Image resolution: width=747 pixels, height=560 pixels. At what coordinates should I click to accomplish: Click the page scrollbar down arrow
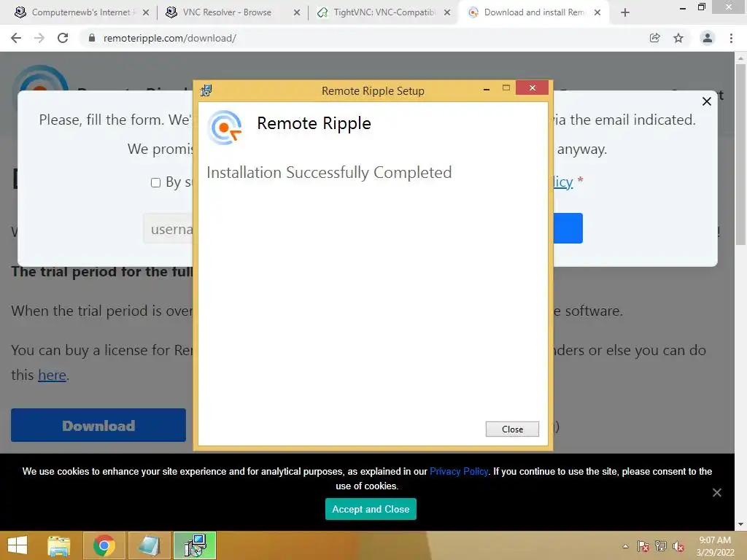pos(740,524)
